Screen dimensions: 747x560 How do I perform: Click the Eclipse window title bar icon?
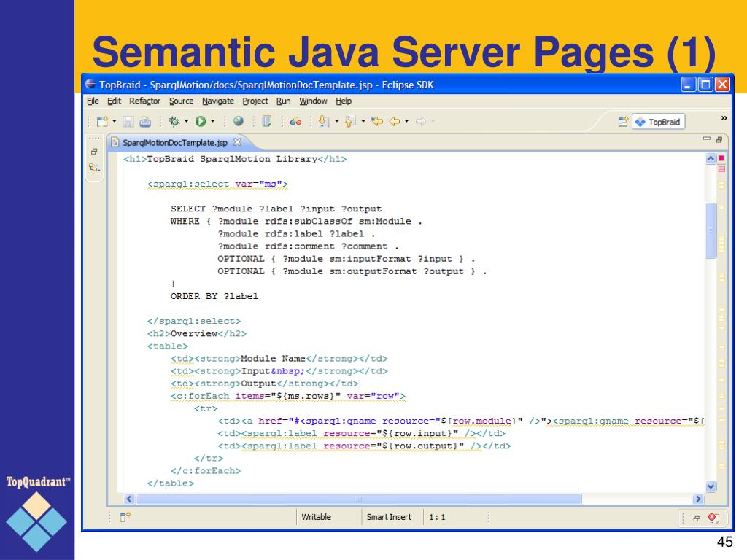(90, 85)
